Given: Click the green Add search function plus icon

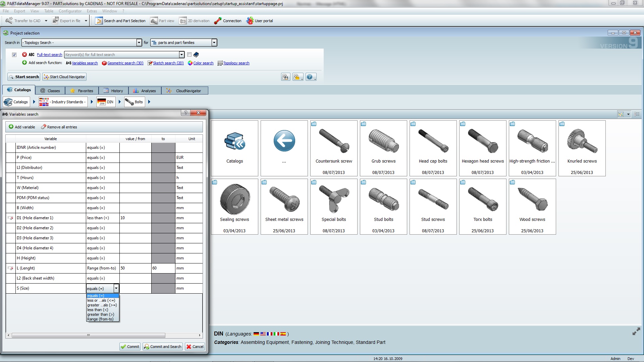Looking at the screenshot, I should point(24,63).
